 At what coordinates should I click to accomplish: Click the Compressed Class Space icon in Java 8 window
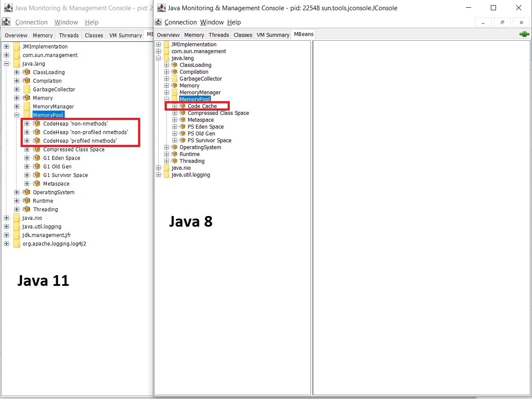coord(183,113)
